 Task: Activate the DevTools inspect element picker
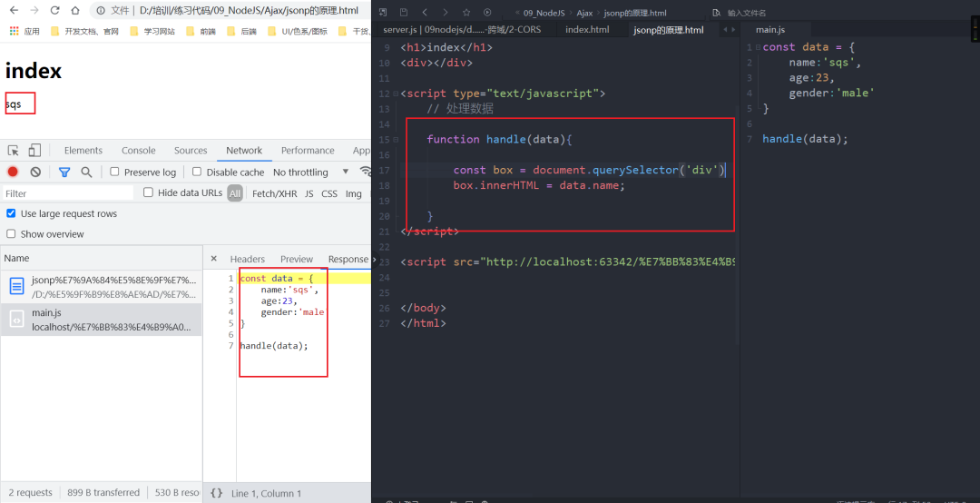click(13, 150)
